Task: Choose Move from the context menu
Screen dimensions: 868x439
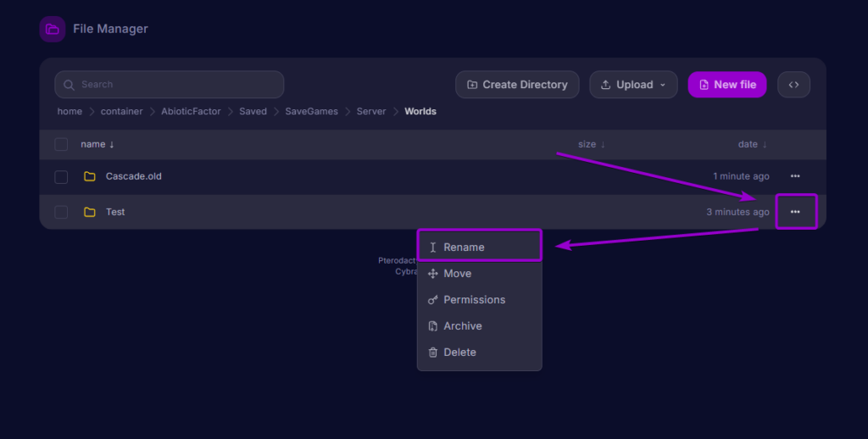Action: [480, 274]
